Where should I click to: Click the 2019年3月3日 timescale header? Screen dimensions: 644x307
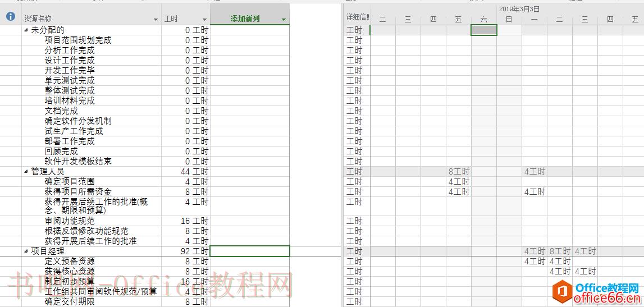519,8
